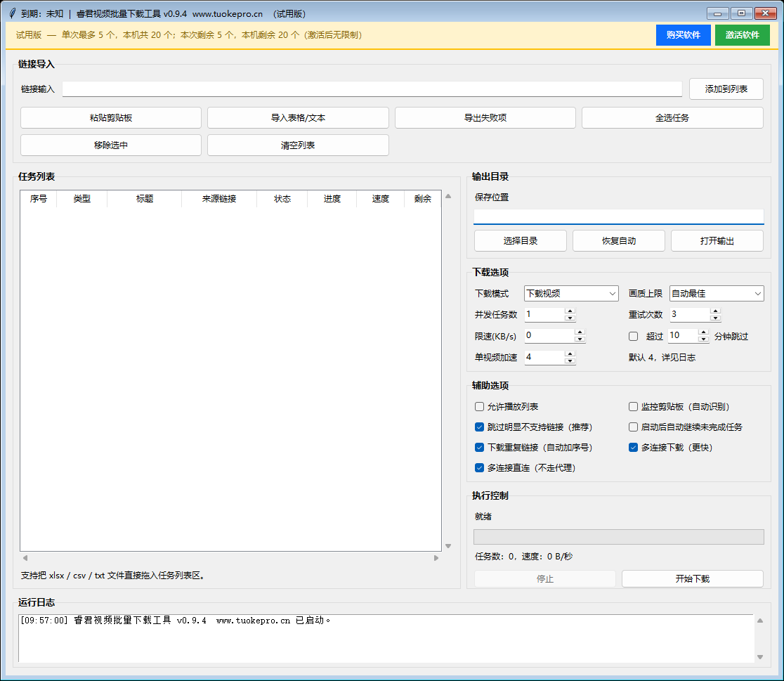784x681 pixels.
Task: Click the 并发任务数 value field
Action: point(544,314)
